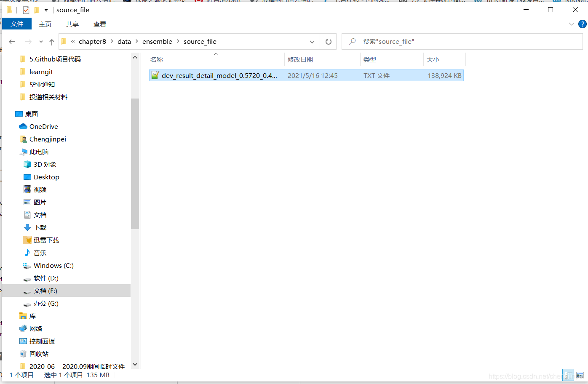Click the OneDrive cloud icon

23,126
